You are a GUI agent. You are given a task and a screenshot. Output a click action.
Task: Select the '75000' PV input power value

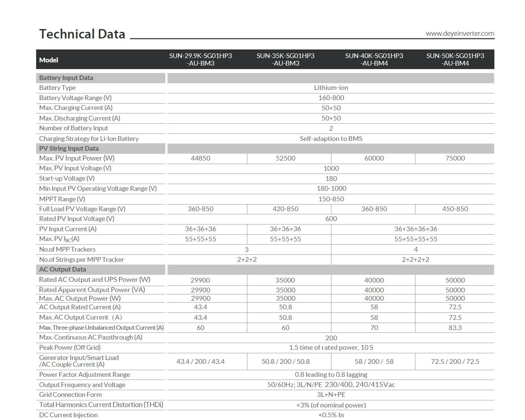click(455, 158)
